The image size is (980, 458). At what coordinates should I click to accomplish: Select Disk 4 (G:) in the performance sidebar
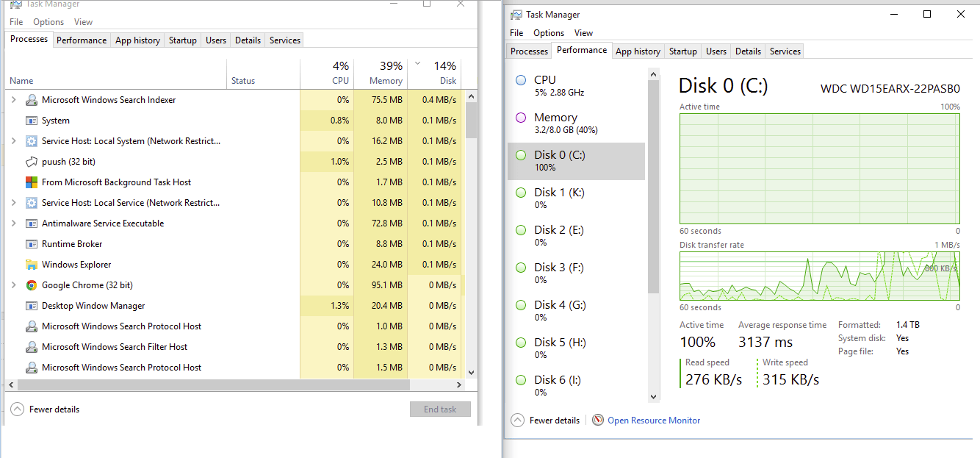point(576,311)
